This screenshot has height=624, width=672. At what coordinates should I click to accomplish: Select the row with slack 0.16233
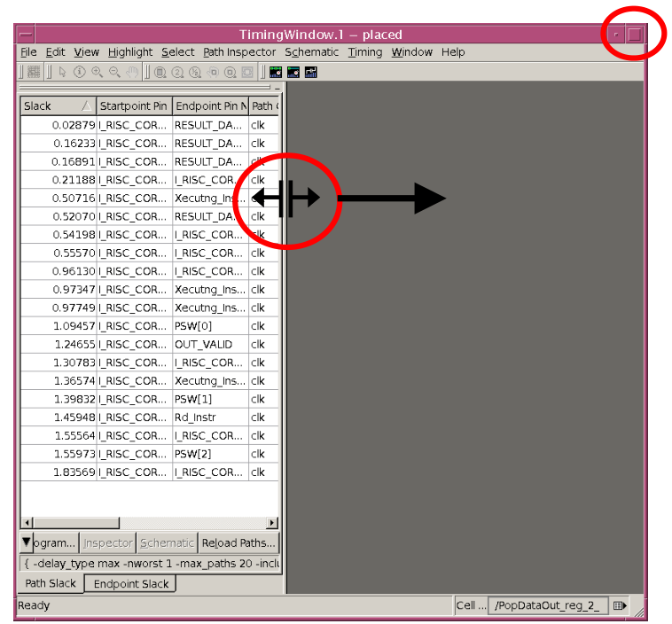(150, 143)
